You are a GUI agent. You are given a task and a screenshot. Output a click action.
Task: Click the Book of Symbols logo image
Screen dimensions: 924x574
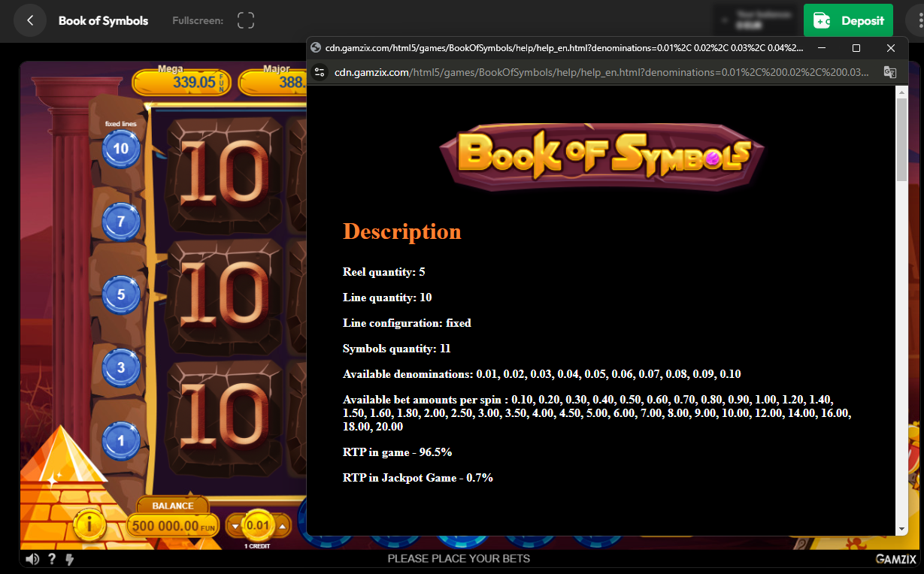(x=601, y=156)
